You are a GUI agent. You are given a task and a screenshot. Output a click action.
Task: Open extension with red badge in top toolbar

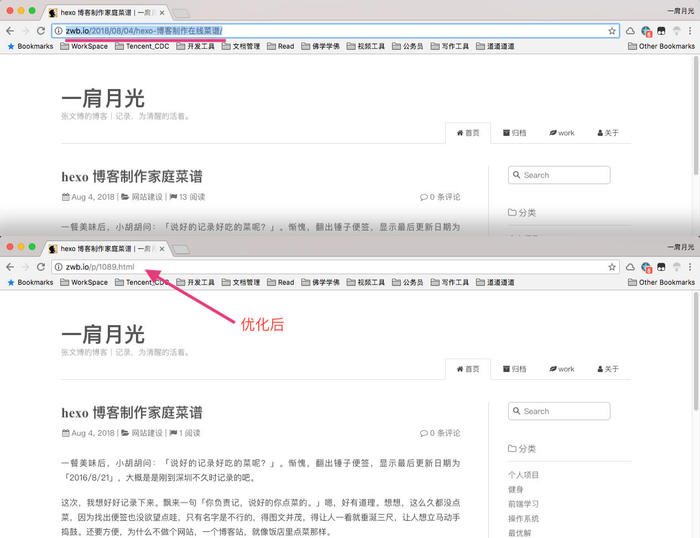(646, 31)
